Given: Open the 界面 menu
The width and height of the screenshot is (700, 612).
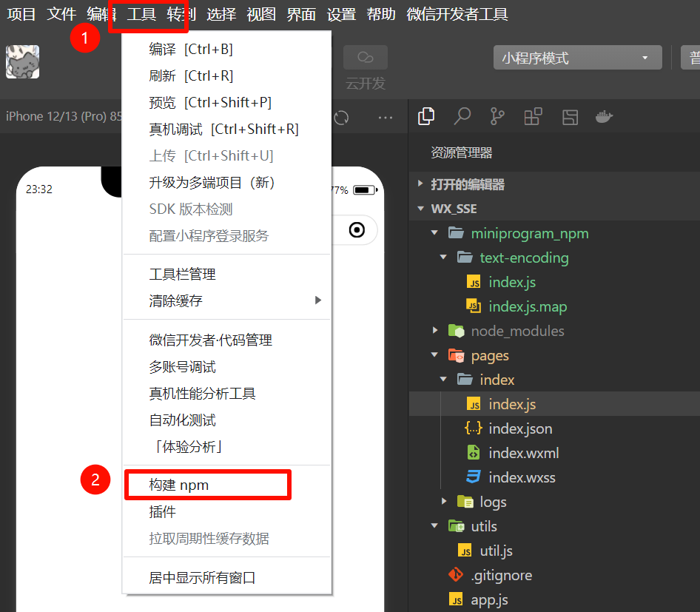Looking at the screenshot, I should click(x=301, y=14).
